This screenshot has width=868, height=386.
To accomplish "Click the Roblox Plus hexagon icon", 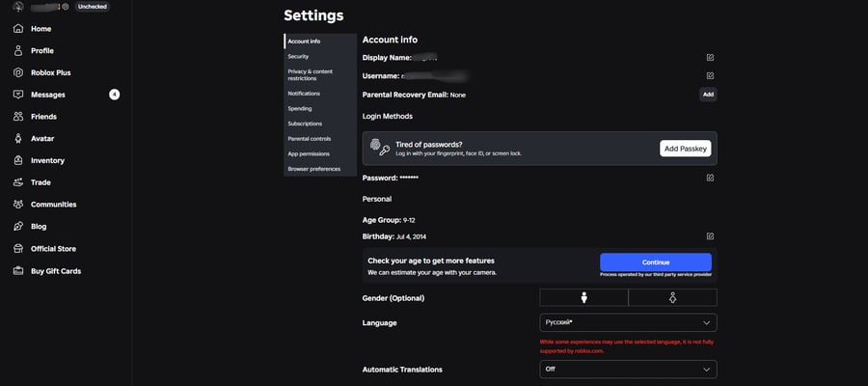I will click(18, 72).
